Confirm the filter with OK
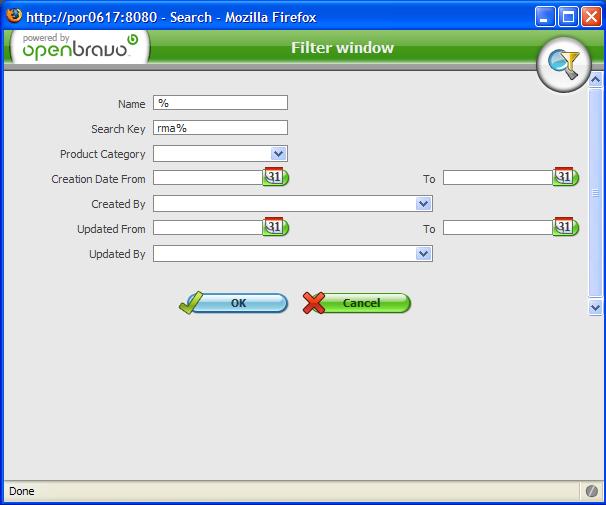 (233, 303)
